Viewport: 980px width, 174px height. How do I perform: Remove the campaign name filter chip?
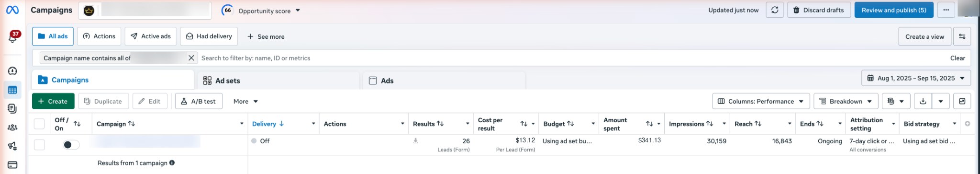point(191,58)
